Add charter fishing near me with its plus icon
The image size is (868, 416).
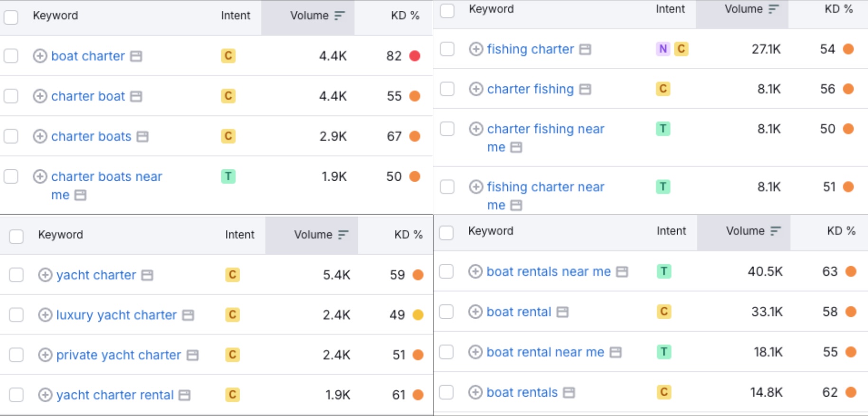476,129
